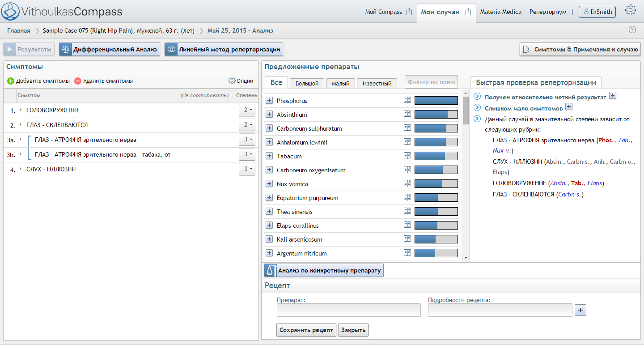Open book icon for Eupatorium purpureum
Viewport: 644px width, 345px height.
click(x=407, y=197)
